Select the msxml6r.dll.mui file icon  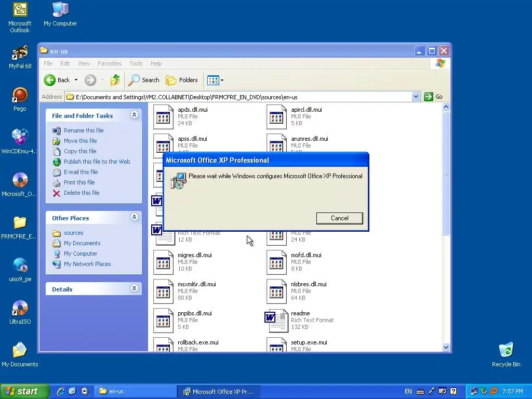(x=163, y=291)
